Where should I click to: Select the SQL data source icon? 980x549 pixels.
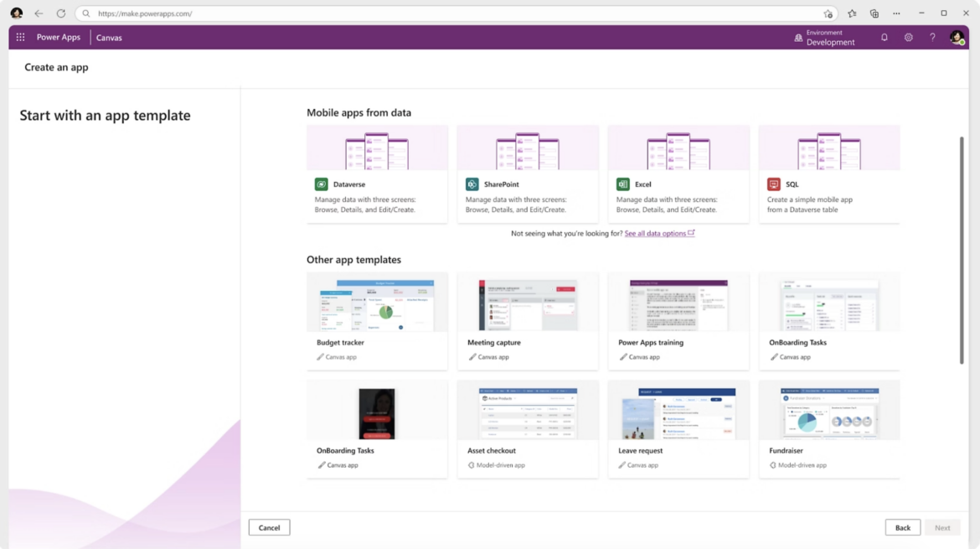tap(774, 184)
